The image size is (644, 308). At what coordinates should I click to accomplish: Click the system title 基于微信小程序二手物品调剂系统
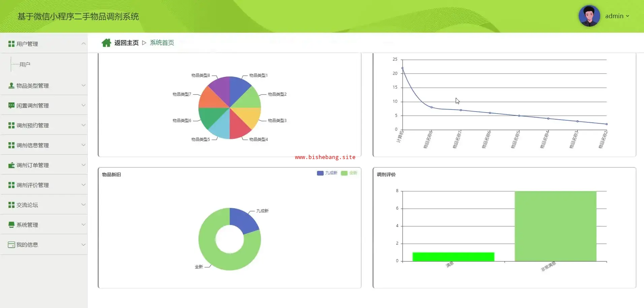(78, 17)
